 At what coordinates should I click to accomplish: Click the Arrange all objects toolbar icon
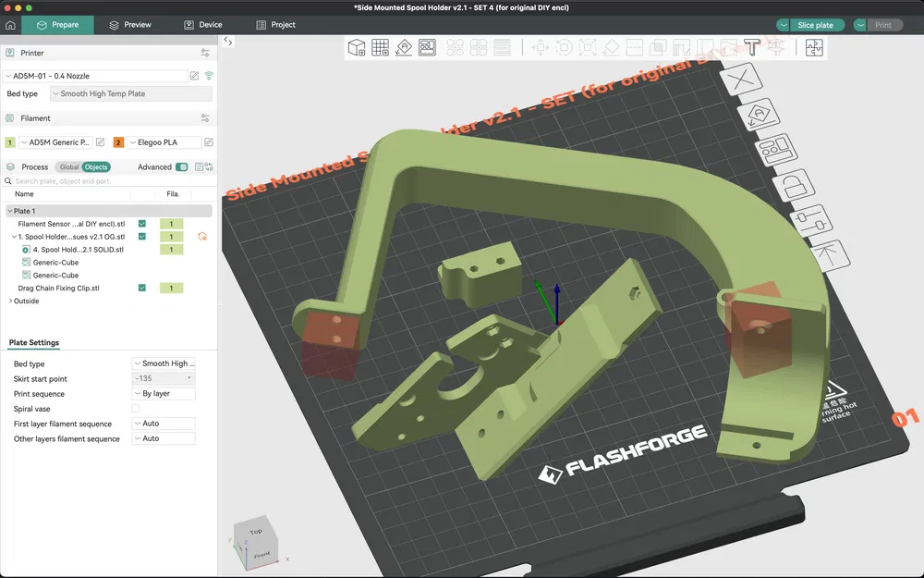coord(427,47)
